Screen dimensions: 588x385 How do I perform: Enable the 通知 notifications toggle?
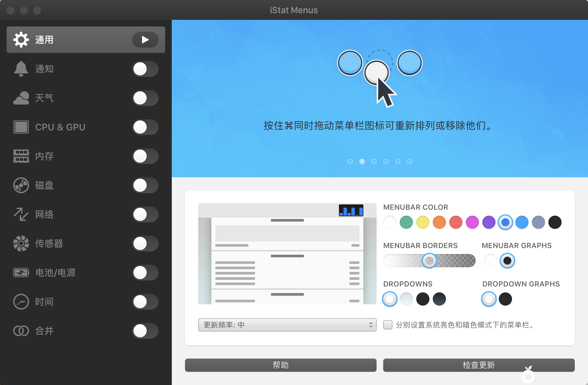click(x=145, y=69)
